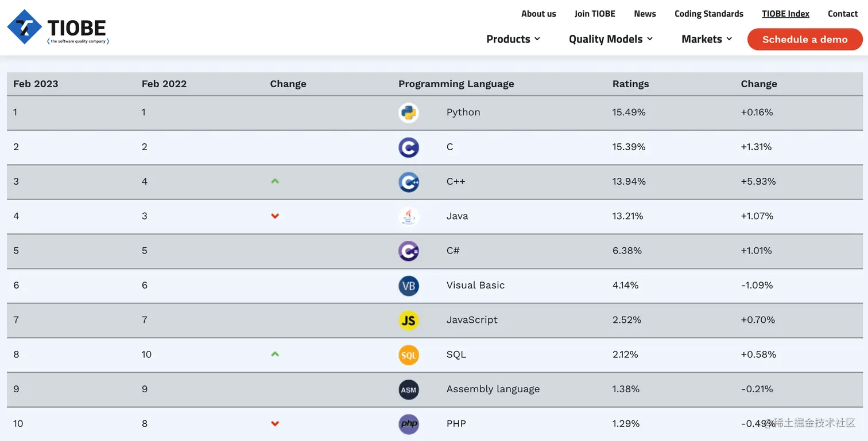Click the TIOBE logo in header

pos(58,27)
